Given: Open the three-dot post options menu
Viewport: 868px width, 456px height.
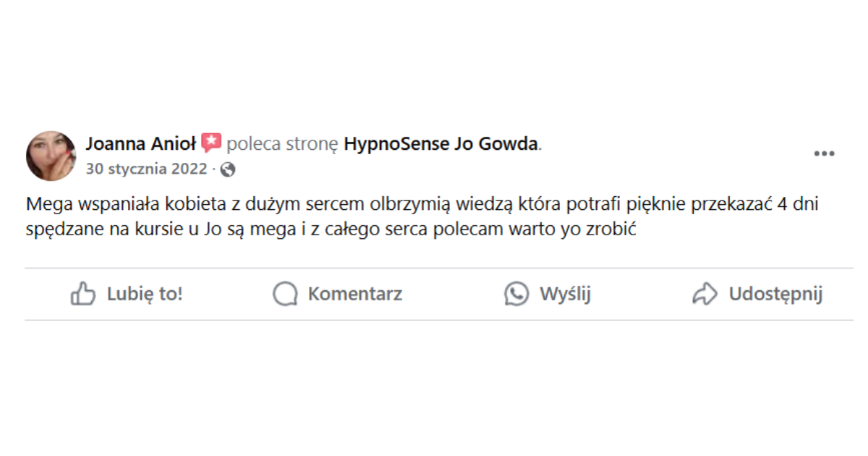Looking at the screenshot, I should click(824, 154).
